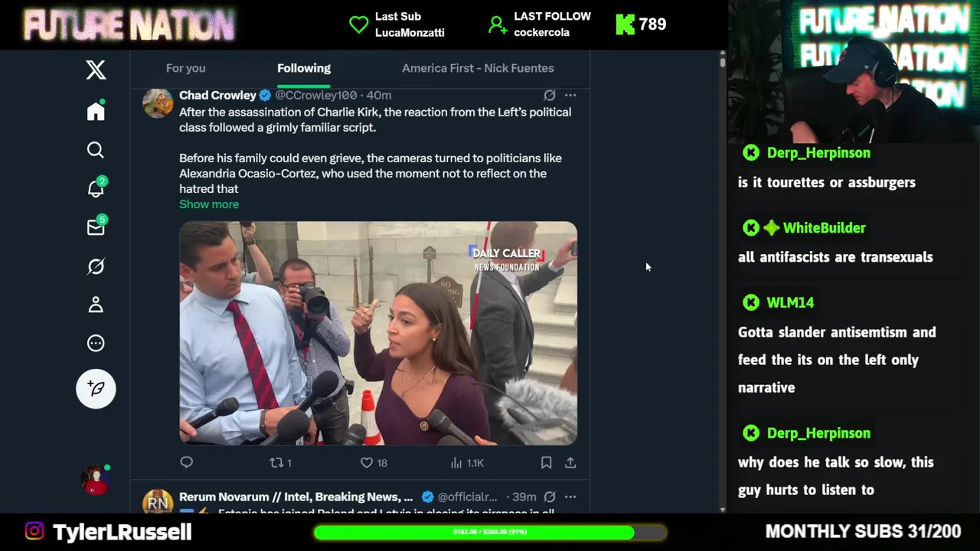Open Chad Crowley profile avatar
The height and width of the screenshot is (551, 980).
click(158, 103)
